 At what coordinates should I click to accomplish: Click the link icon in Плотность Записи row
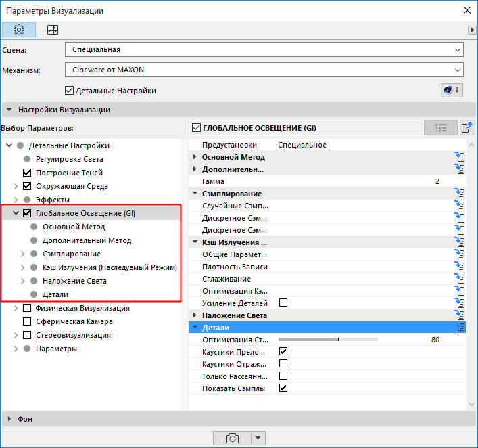(460, 267)
